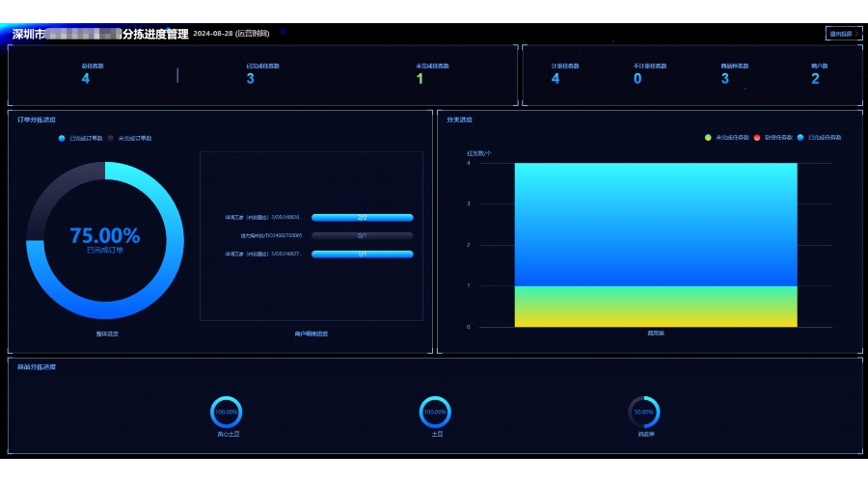Viewport: 868px width, 482px height.
Task: Click the 1/1 merchant progress bar
Action: (x=362, y=254)
